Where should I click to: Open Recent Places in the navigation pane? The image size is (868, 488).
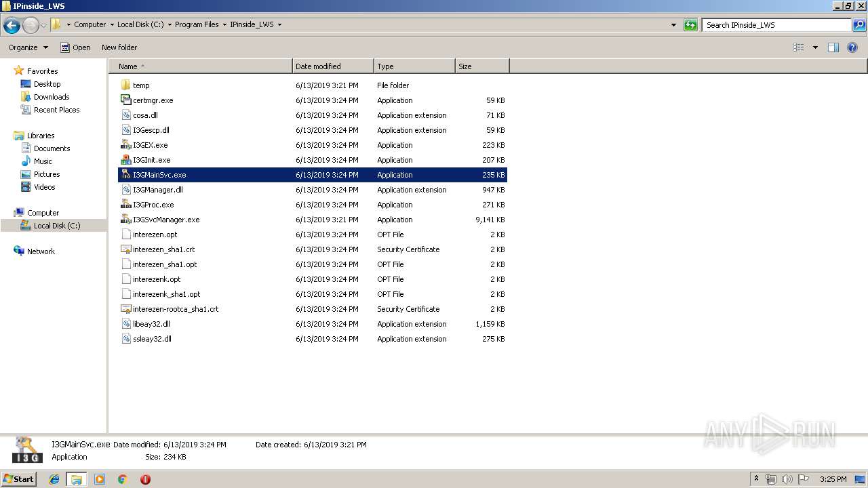[56, 110]
